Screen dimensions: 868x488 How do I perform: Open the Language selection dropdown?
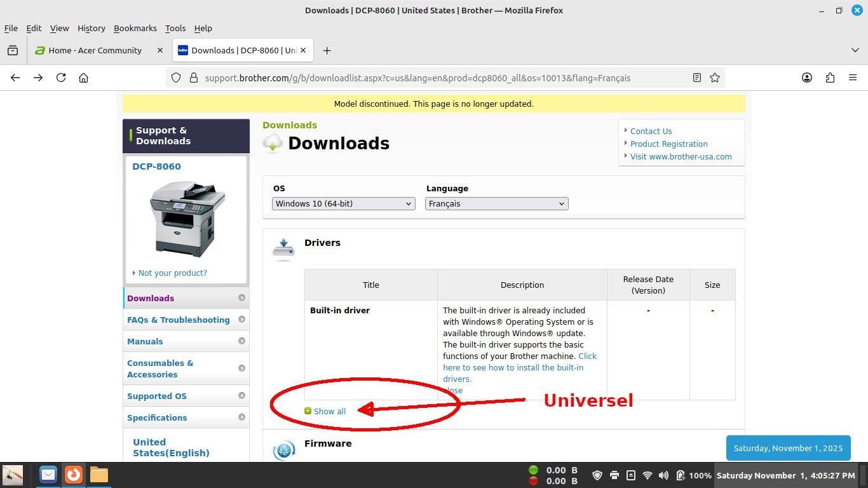click(497, 203)
